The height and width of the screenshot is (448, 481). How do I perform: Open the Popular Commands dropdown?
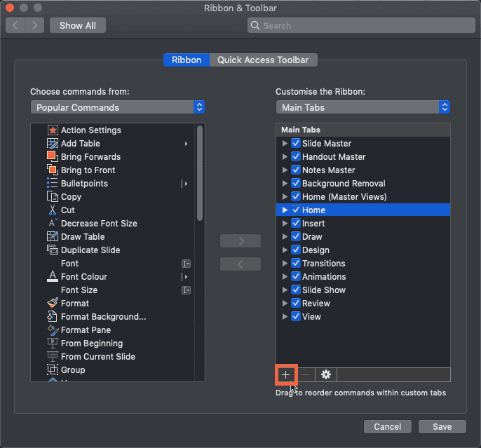pyautogui.click(x=118, y=107)
